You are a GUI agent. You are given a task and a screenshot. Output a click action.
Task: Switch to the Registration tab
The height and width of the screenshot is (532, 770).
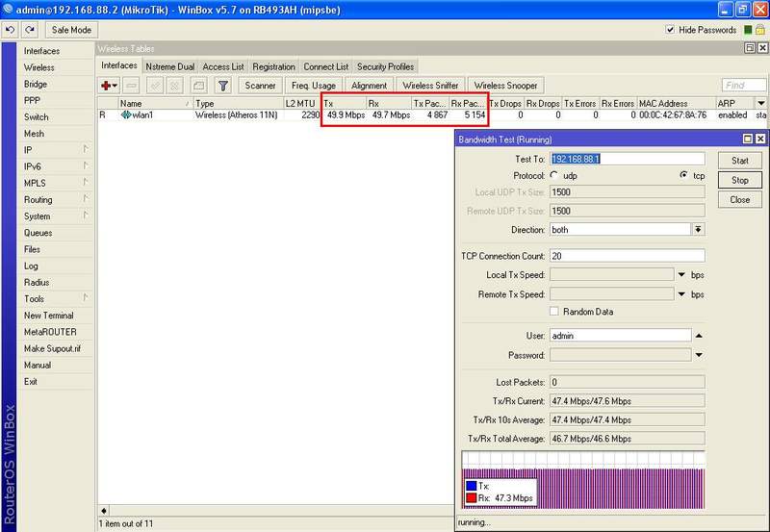point(273,66)
